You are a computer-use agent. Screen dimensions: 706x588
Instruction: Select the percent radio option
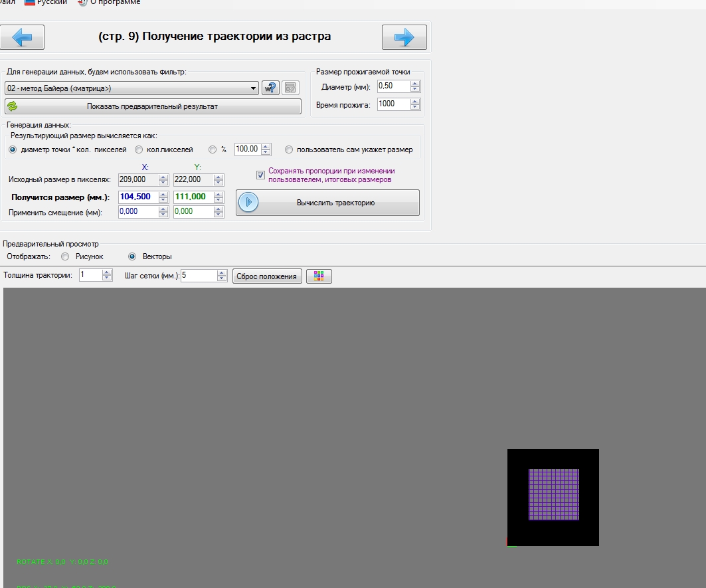212,149
